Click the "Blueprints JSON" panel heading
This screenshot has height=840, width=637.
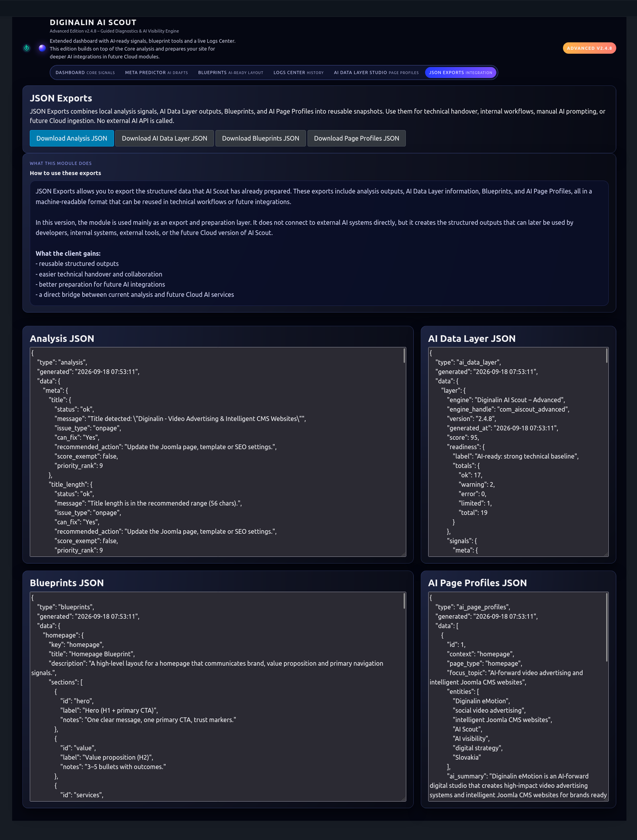pos(67,583)
